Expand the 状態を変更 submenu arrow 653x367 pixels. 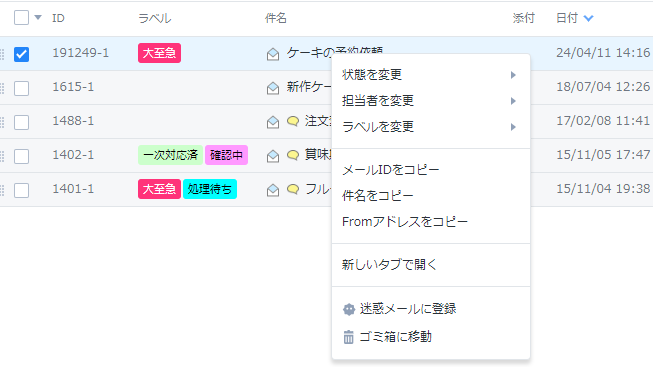[513, 75]
